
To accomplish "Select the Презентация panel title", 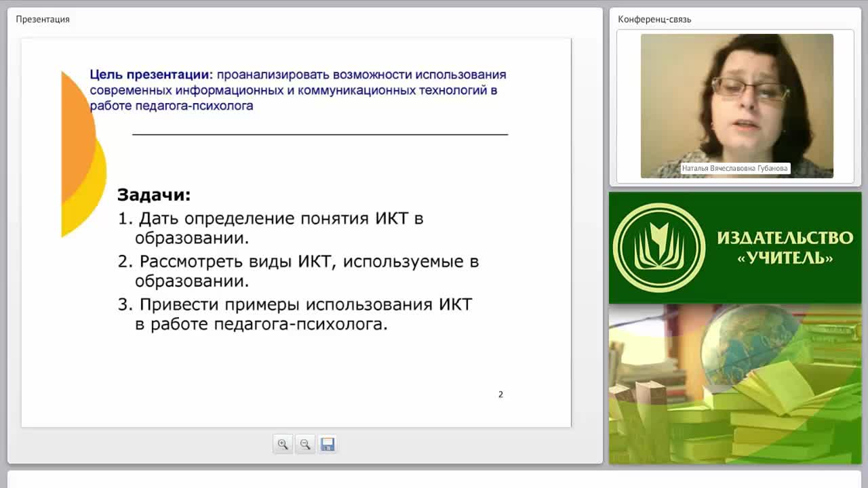I will tap(43, 19).
